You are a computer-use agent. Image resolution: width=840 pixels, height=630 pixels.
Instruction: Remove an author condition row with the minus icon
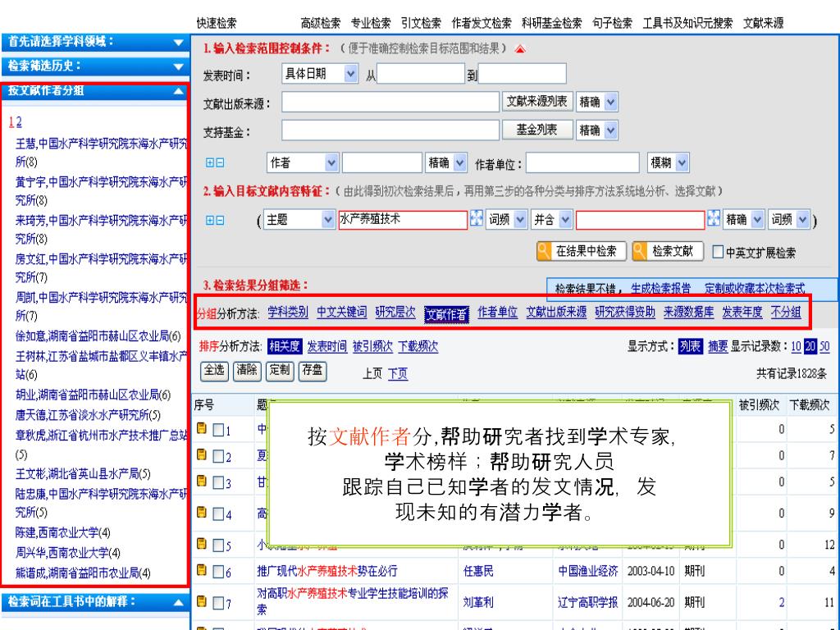point(220,163)
